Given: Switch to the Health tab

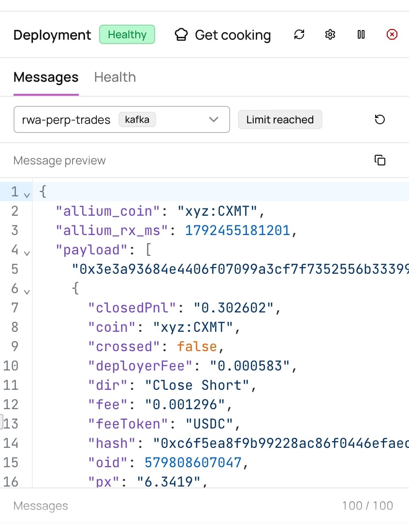Looking at the screenshot, I should (x=115, y=77).
